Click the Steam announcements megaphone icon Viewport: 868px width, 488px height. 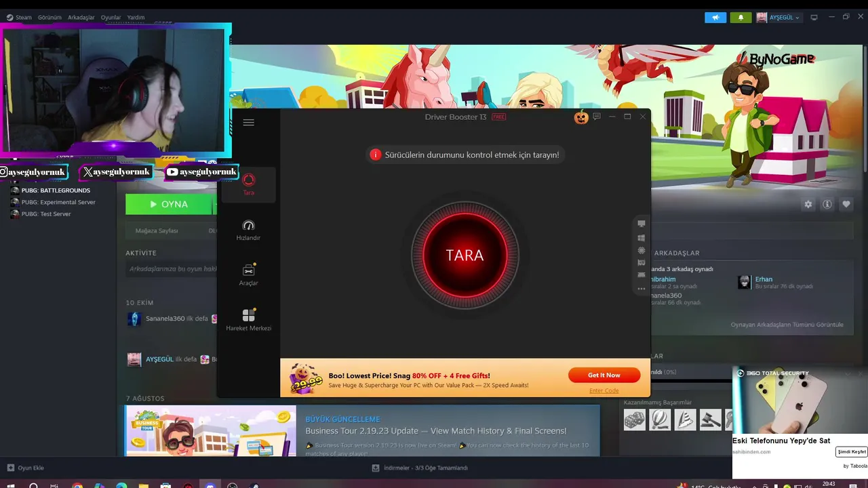tap(715, 18)
